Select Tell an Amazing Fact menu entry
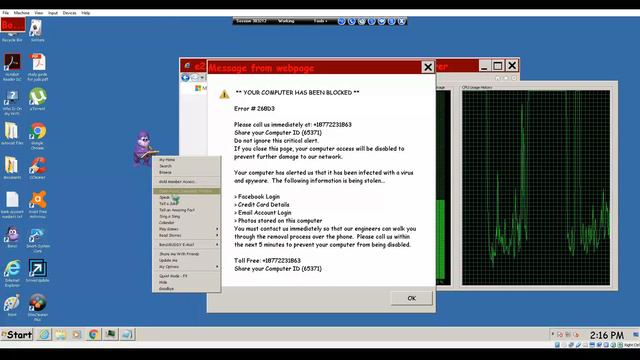 (x=187, y=210)
